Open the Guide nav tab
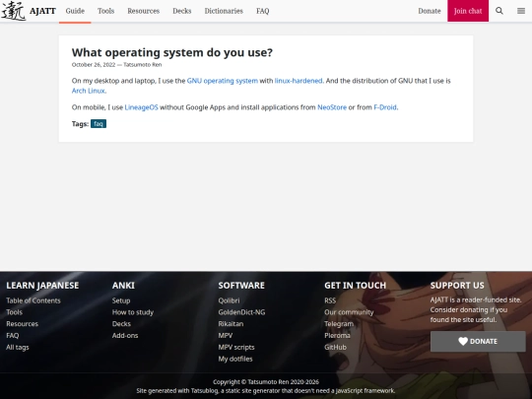Screen dimensions: 532x399 point(75,11)
